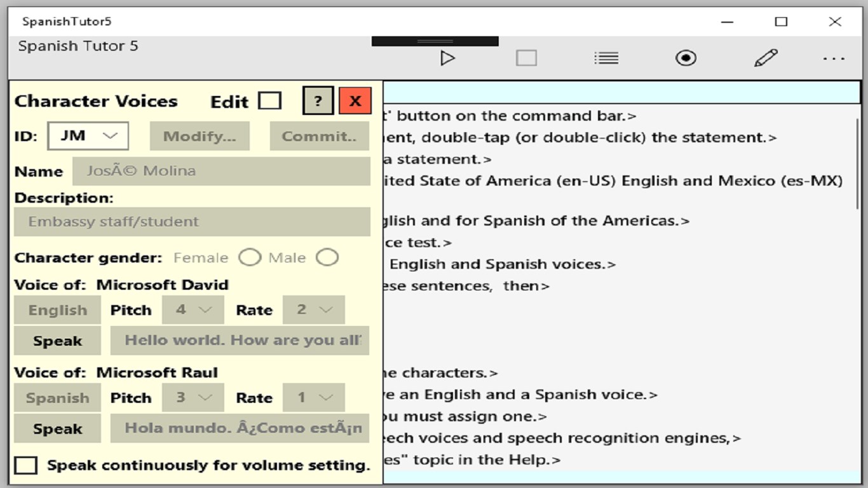Toggle the Edit checkbox
This screenshot has width=868, height=488.
point(269,101)
